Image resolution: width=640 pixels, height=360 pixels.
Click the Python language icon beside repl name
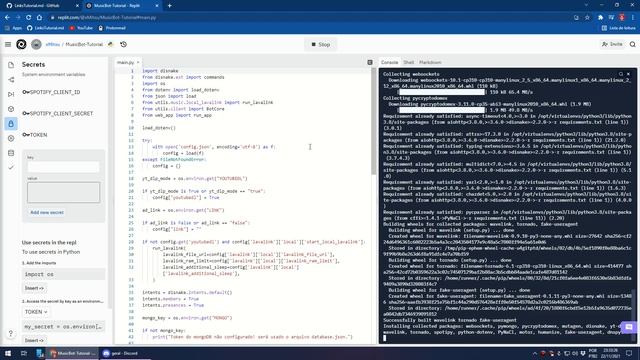coord(110,44)
